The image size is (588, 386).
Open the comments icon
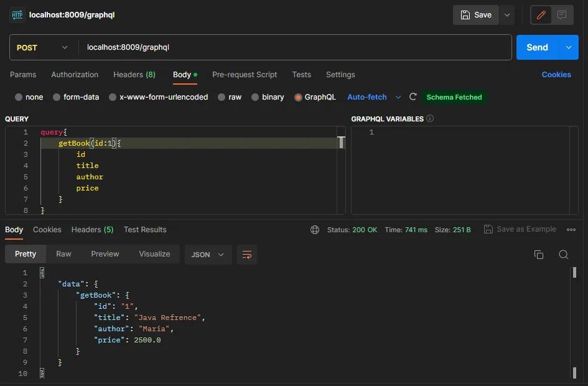(x=562, y=15)
